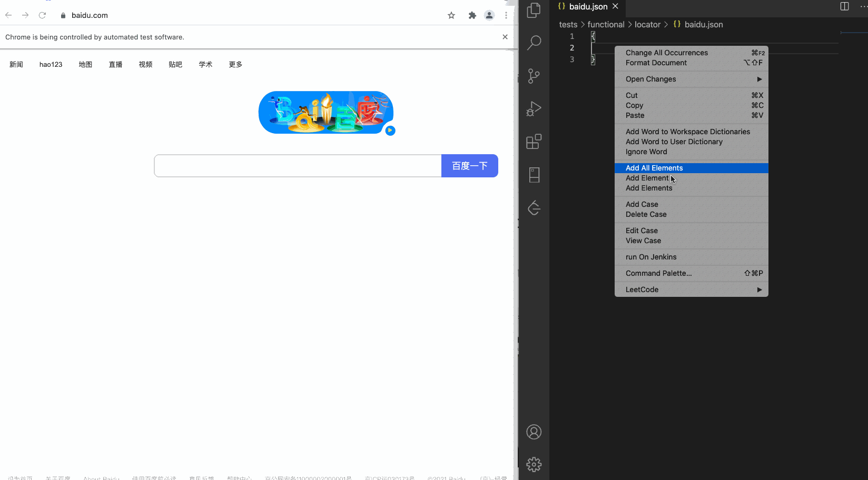The image size is (868, 480).
Task: Go forward in the Chrome browser
Action: pos(25,15)
